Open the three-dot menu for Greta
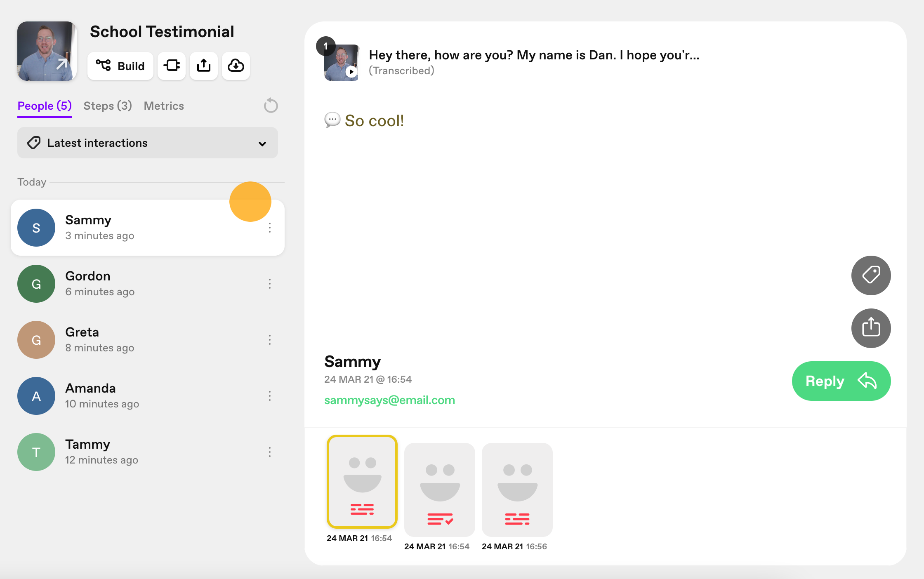This screenshot has width=924, height=579. pyautogui.click(x=270, y=340)
